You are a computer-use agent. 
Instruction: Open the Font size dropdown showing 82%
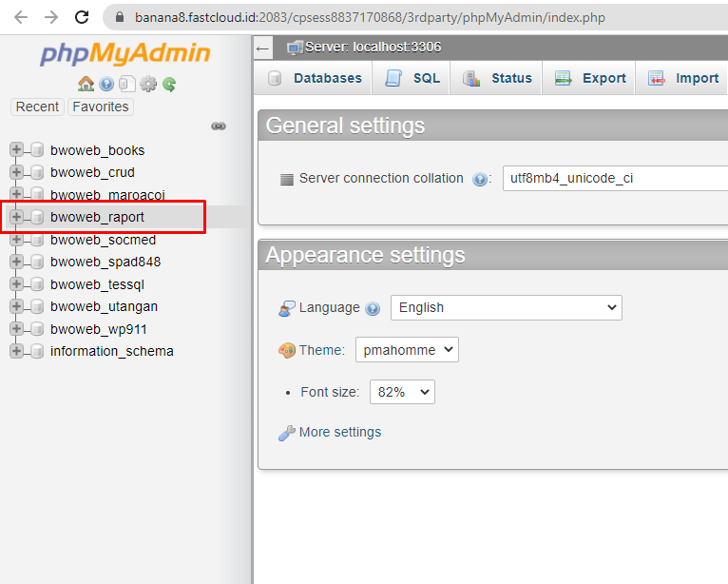pyautogui.click(x=402, y=392)
